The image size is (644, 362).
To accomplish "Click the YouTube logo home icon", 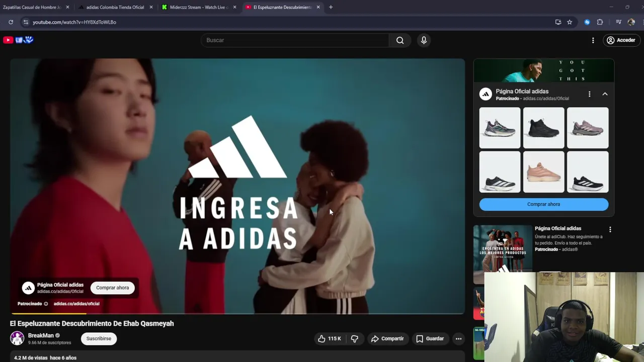I will coord(8,40).
